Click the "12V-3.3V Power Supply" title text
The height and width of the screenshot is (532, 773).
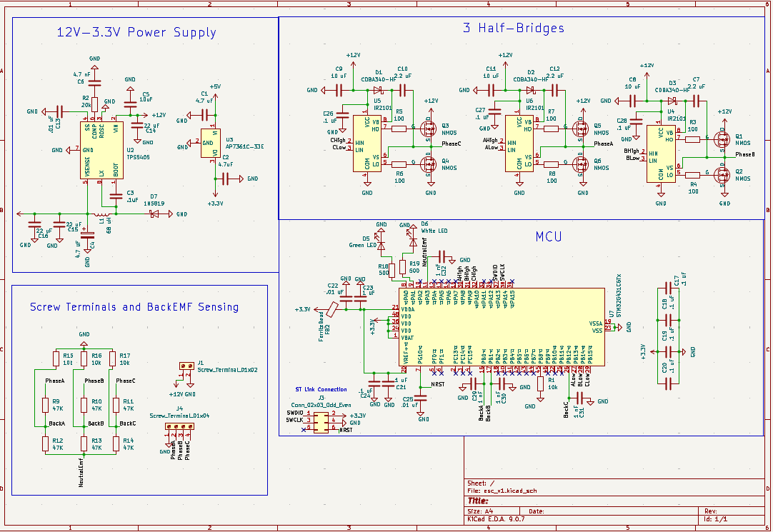click(x=136, y=33)
